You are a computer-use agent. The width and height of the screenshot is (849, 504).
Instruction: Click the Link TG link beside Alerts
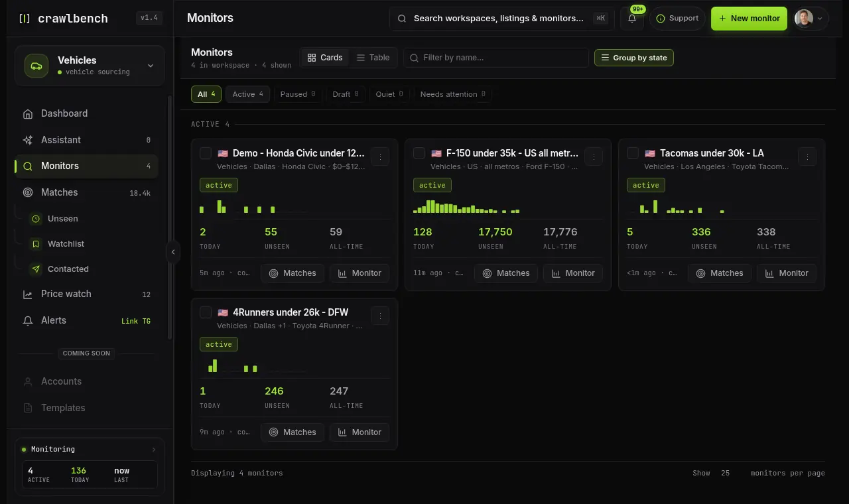tap(136, 321)
